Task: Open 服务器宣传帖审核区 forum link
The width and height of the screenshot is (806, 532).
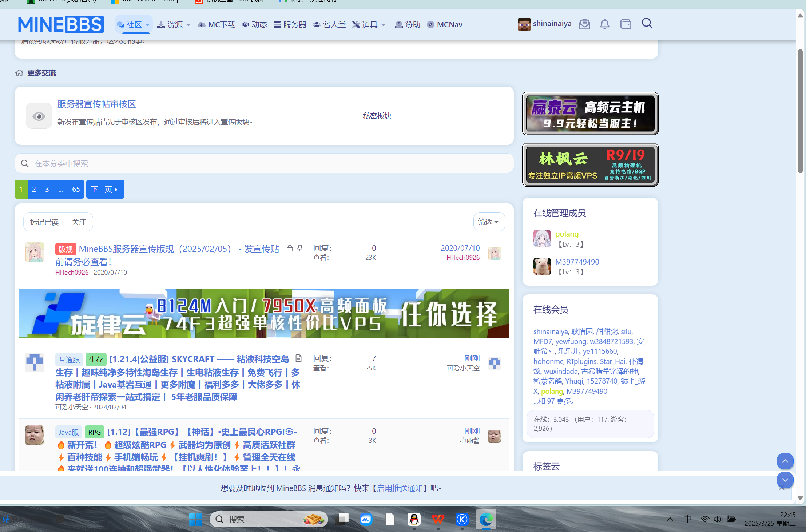Action: click(96, 104)
